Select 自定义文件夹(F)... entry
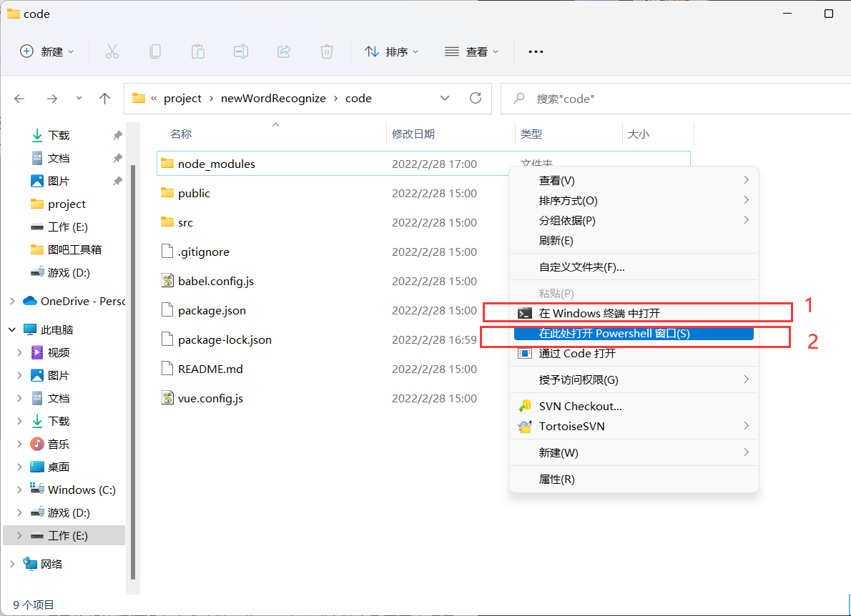Screen dimensions: 851x616 click(x=634, y=267)
